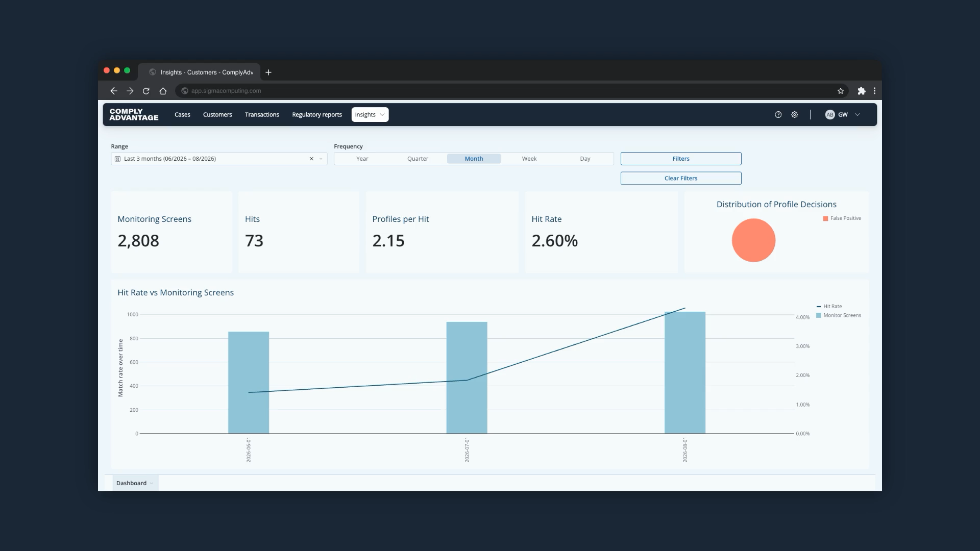Toggle the False Positive legend entry
980x551 pixels.
click(842, 218)
